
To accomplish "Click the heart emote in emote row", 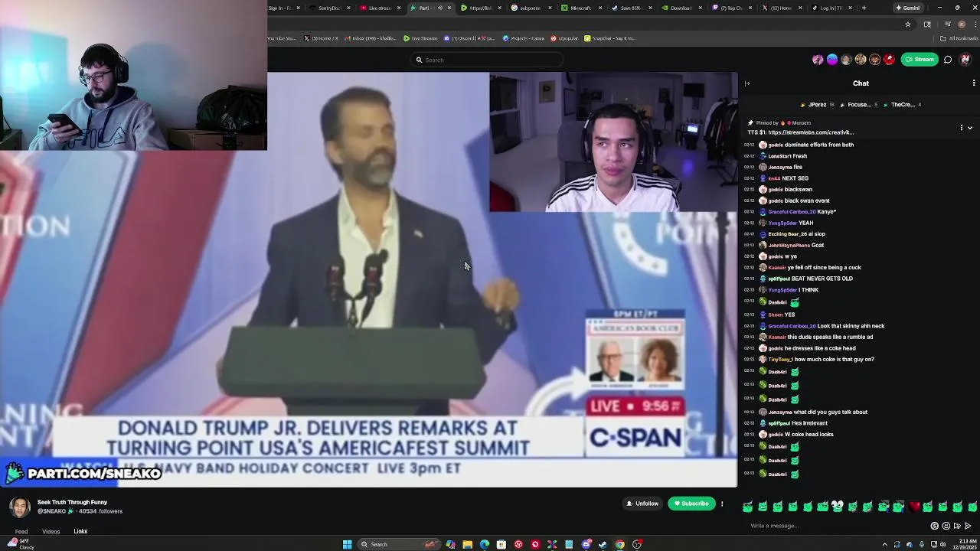I will click(x=913, y=507).
